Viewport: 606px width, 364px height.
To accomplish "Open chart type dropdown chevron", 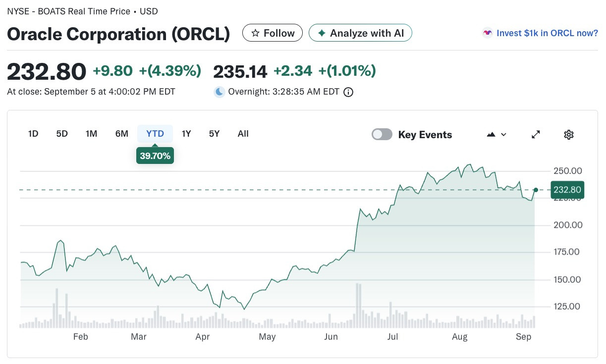I will [504, 134].
